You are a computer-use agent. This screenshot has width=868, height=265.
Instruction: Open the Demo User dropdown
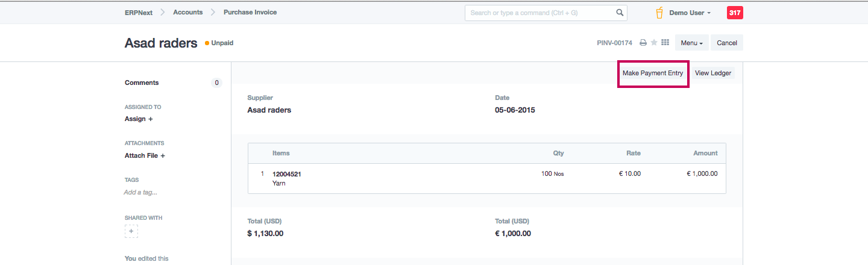click(690, 13)
